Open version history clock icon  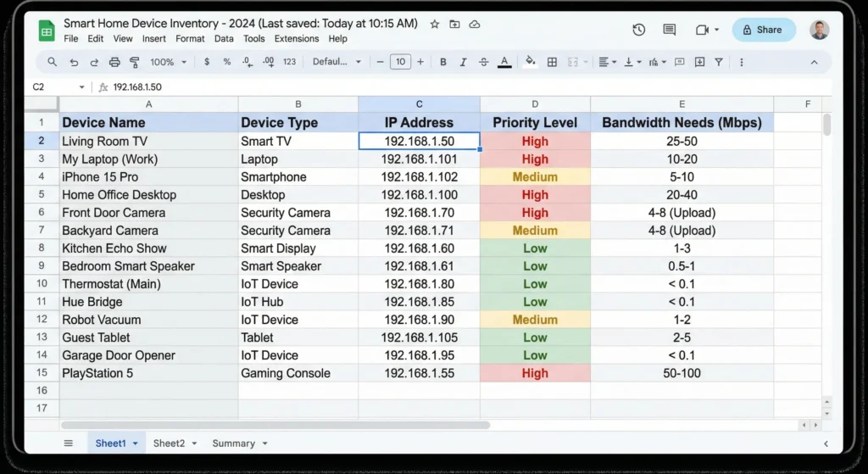(639, 30)
